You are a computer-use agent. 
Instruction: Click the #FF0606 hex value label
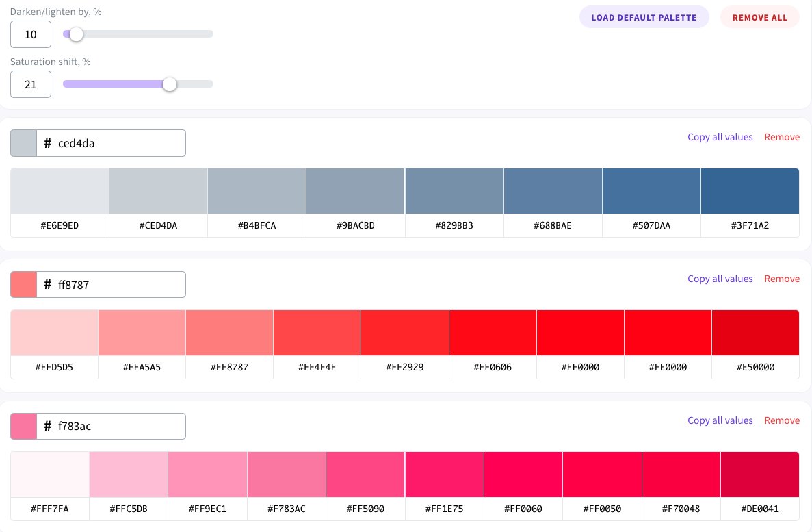[x=493, y=367]
